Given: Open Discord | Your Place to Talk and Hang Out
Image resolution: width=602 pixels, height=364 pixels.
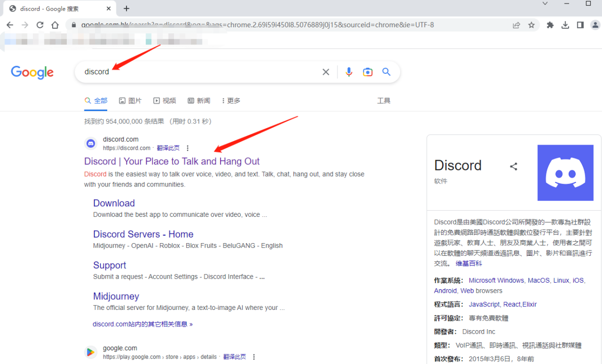Looking at the screenshot, I should (x=171, y=161).
